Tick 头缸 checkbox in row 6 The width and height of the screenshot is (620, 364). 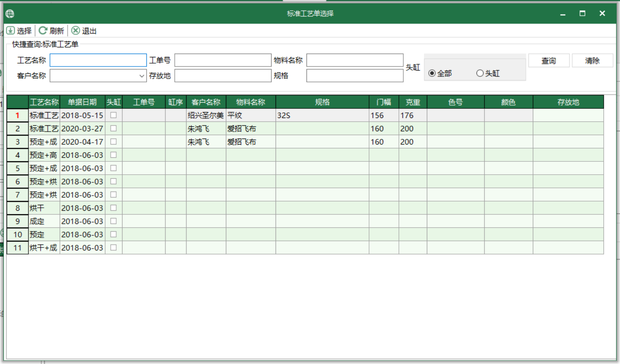coord(114,181)
